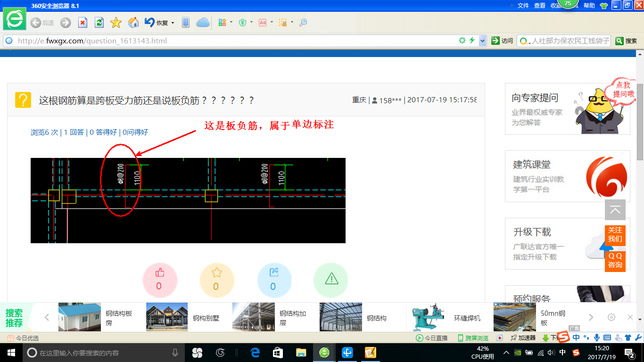The width and height of the screenshot is (644, 362).
Task: Click the Back arrow button
Action: (x=36, y=23)
